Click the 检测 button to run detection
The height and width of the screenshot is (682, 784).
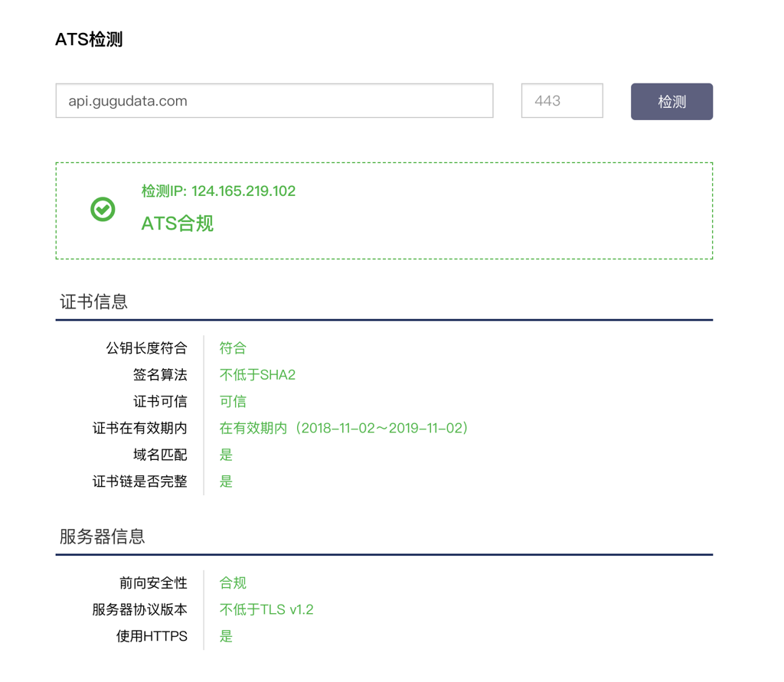tap(671, 100)
